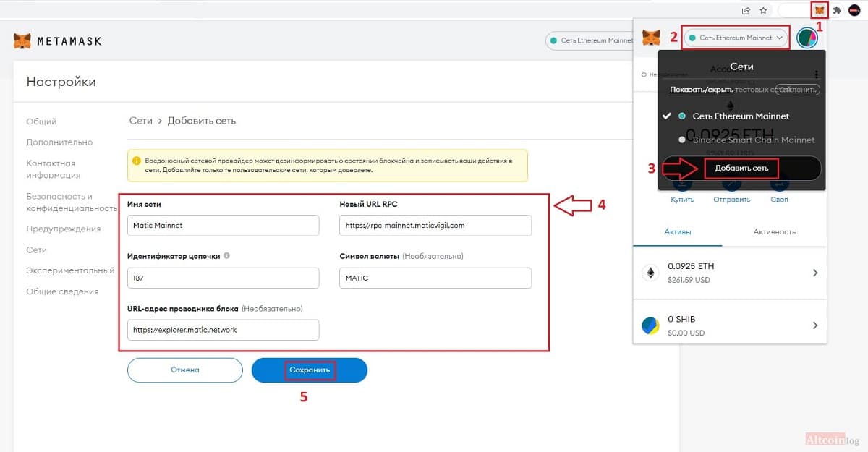Open Безопасность и конфиденциальность settings

point(72,202)
